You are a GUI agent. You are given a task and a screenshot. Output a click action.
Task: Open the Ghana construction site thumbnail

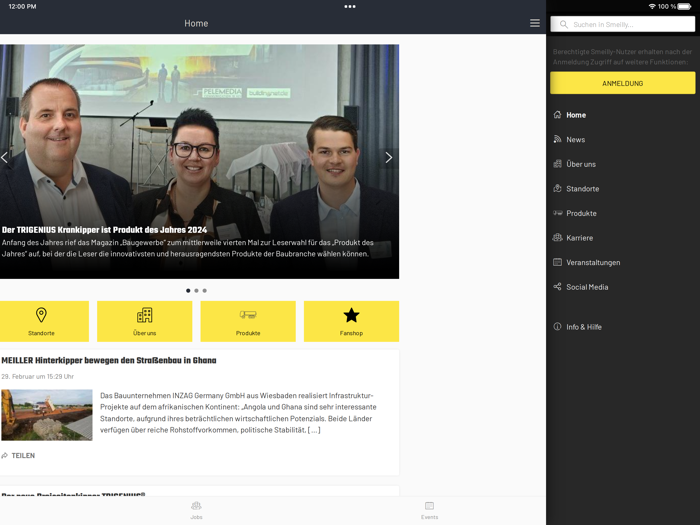click(47, 415)
